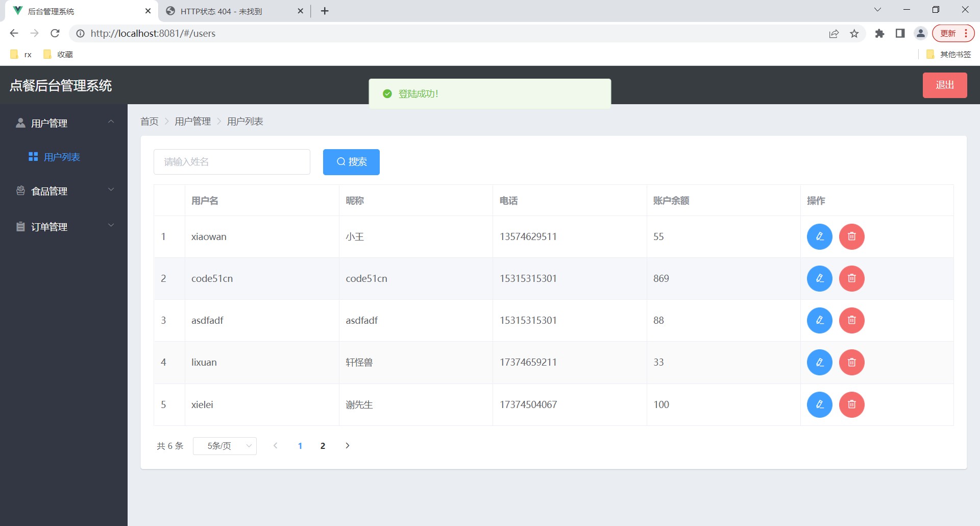
Task: Select 用户列表 in the sidebar
Action: pos(62,157)
